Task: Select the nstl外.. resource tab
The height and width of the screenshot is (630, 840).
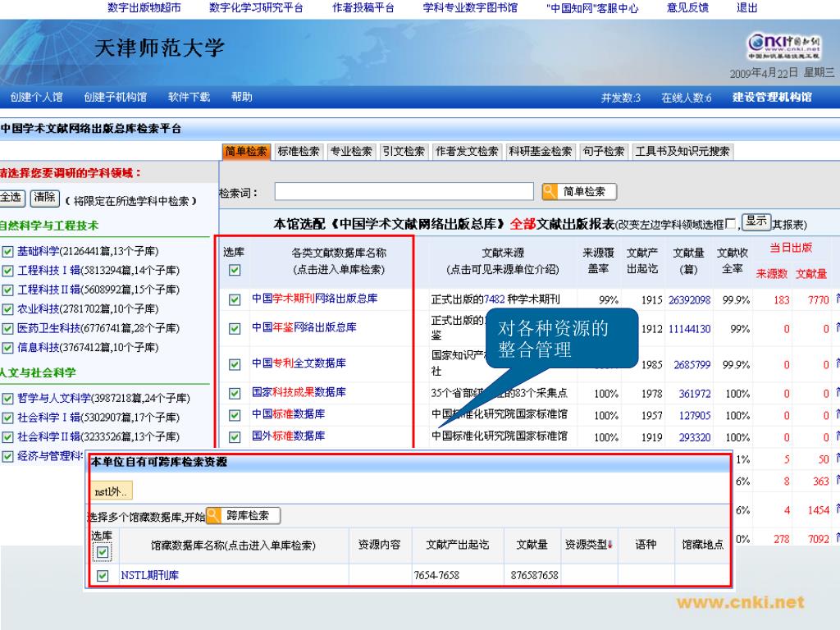Action: (111, 491)
